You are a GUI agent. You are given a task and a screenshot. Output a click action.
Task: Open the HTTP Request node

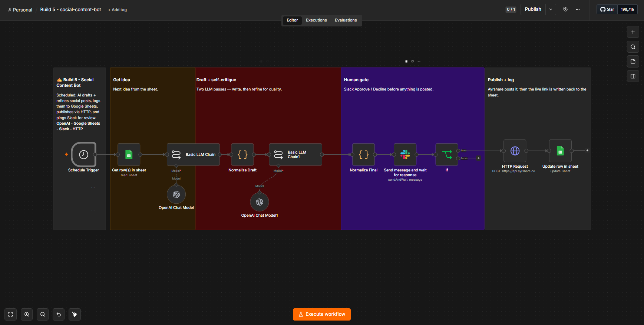pos(515,151)
